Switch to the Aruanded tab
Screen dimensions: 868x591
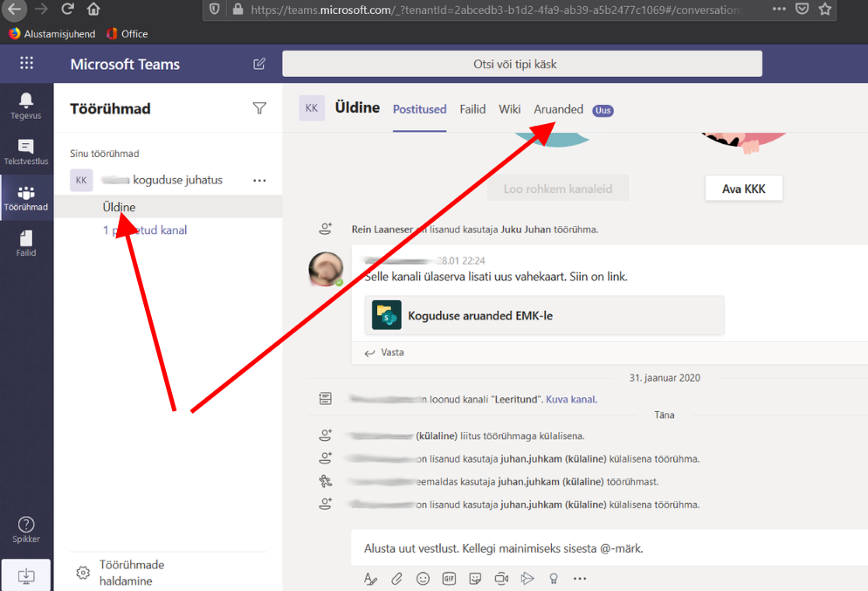click(x=558, y=109)
